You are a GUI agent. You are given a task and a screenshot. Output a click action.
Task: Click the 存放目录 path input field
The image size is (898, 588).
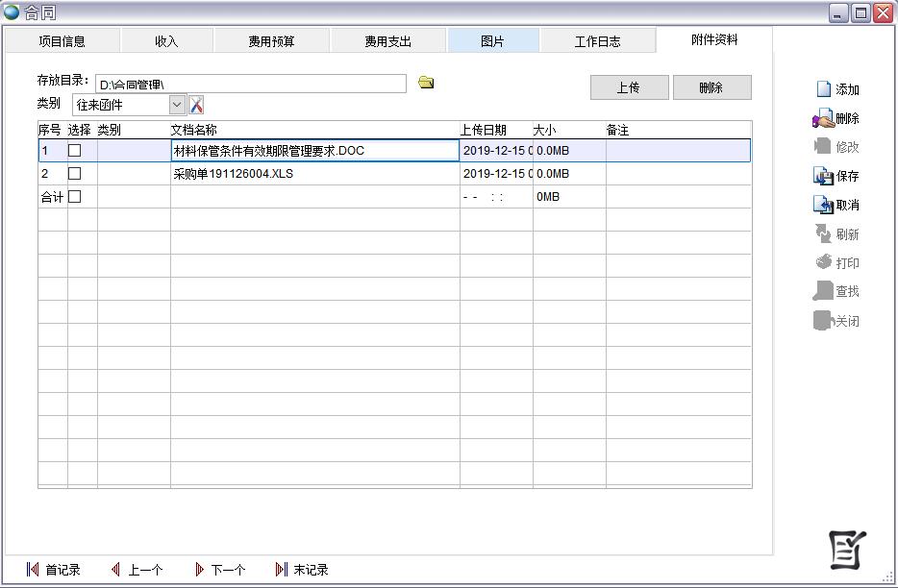[250, 85]
